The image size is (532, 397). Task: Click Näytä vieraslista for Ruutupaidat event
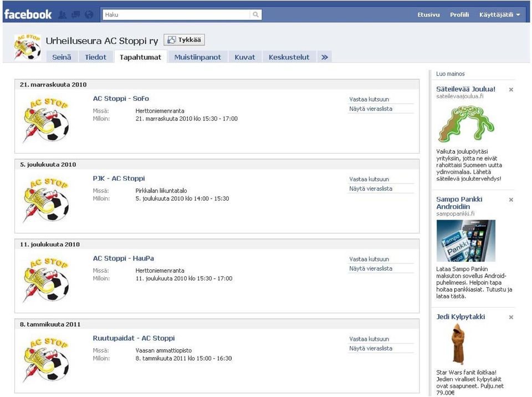[x=371, y=348]
